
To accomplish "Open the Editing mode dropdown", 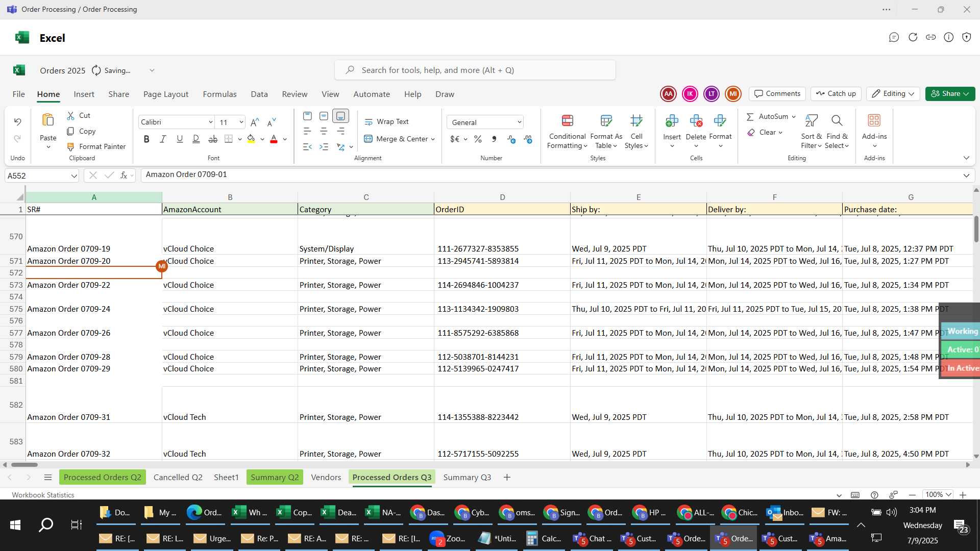I will pos(893,94).
